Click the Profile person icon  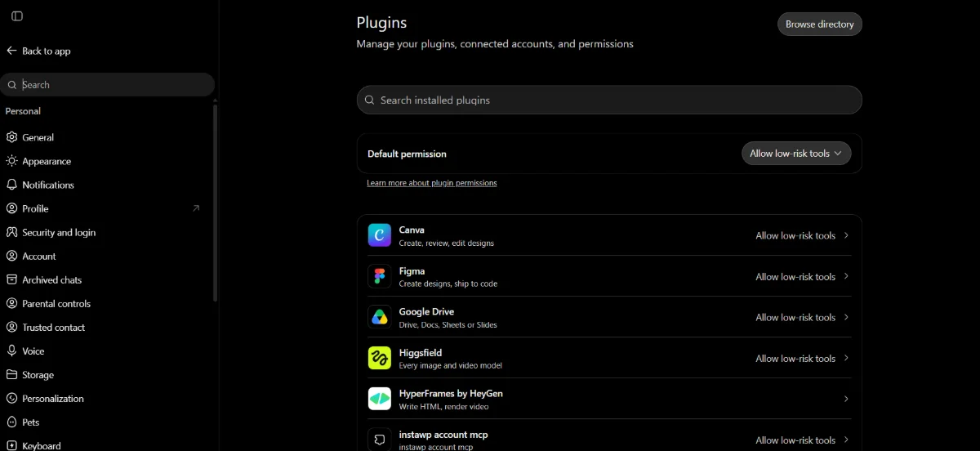click(11, 208)
